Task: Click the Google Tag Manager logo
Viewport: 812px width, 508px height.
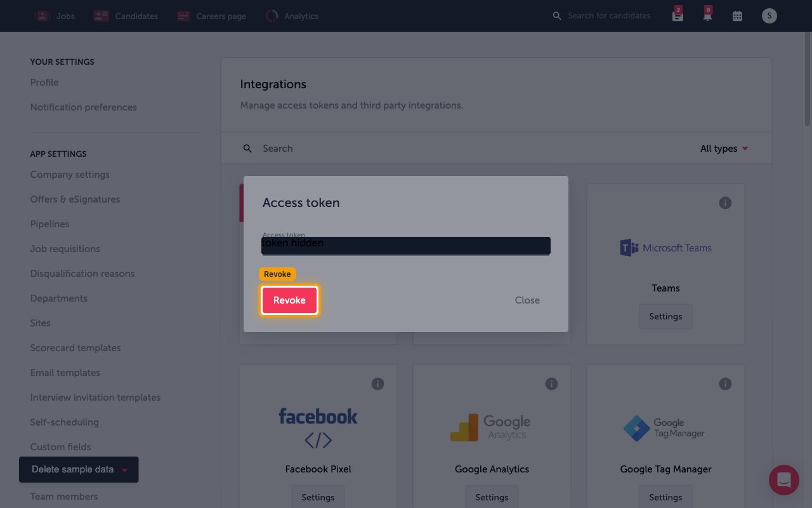Action: pyautogui.click(x=664, y=428)
